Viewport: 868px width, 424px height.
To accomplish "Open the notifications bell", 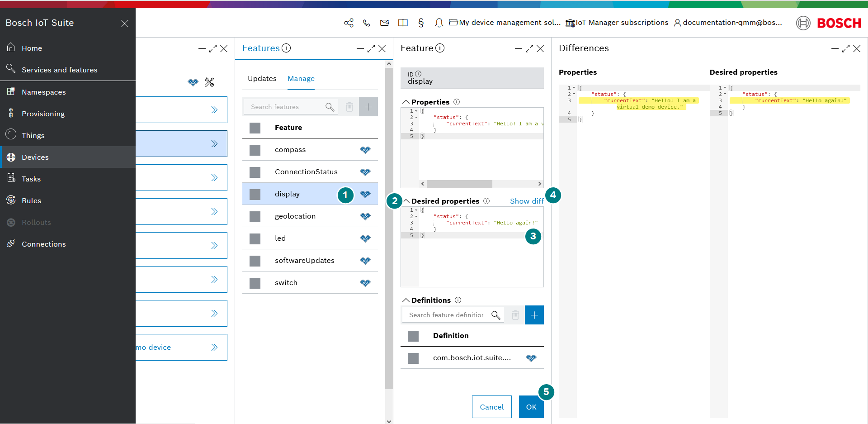I will point(439,23).
